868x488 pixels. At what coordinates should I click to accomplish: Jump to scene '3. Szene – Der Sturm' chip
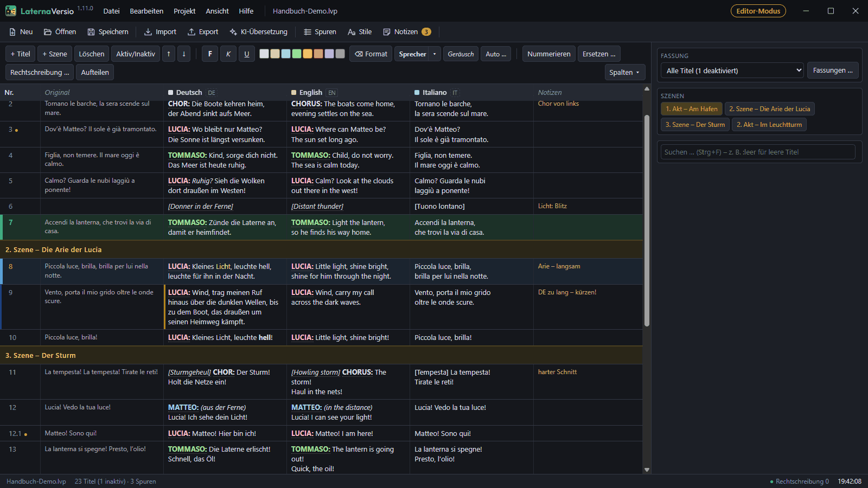click(695, 125)
